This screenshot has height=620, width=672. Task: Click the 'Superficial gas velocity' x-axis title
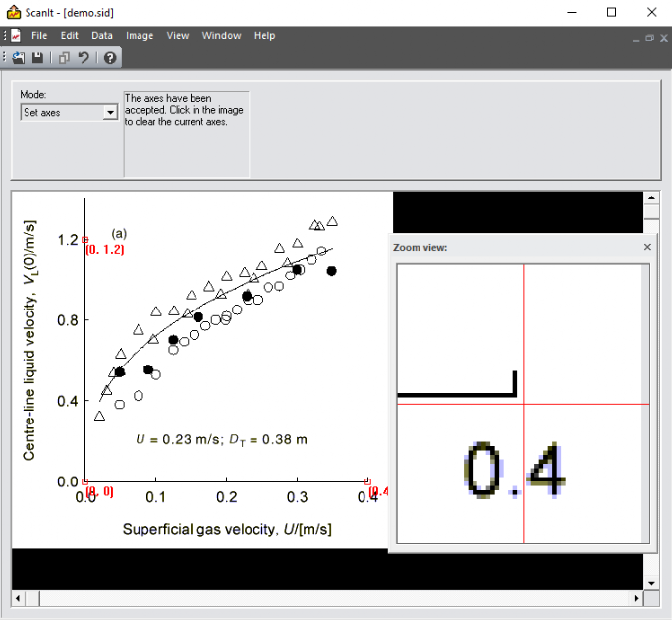pos(227,529)
